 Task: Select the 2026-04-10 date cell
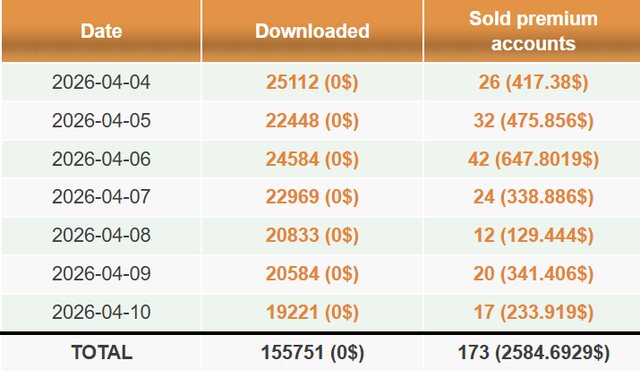101,312
